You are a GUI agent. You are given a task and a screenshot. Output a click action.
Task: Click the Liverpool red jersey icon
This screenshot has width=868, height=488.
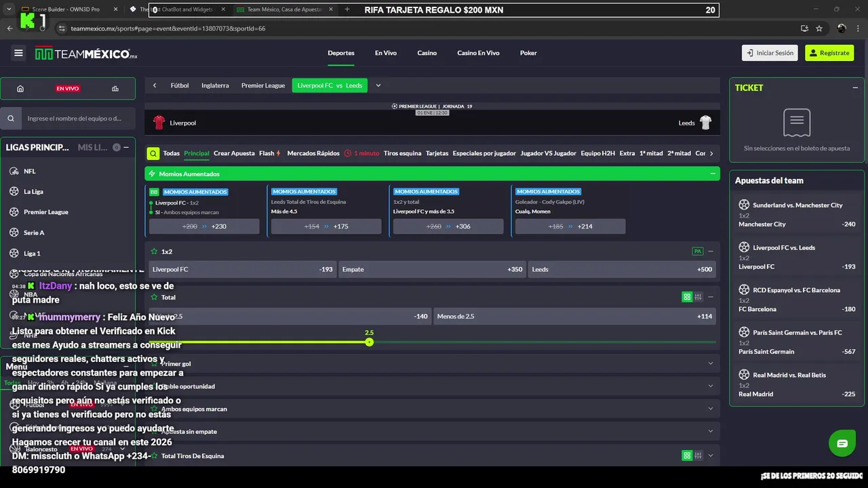[x=159, y=123]
